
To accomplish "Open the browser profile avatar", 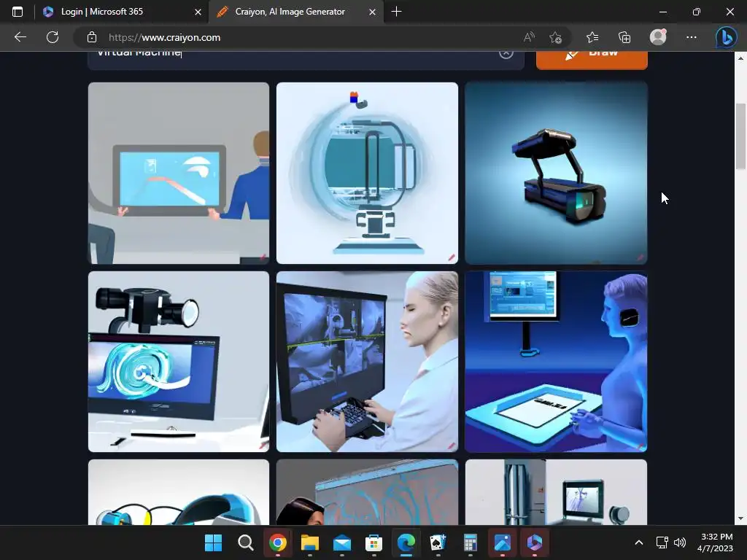I will coord(658,37).
